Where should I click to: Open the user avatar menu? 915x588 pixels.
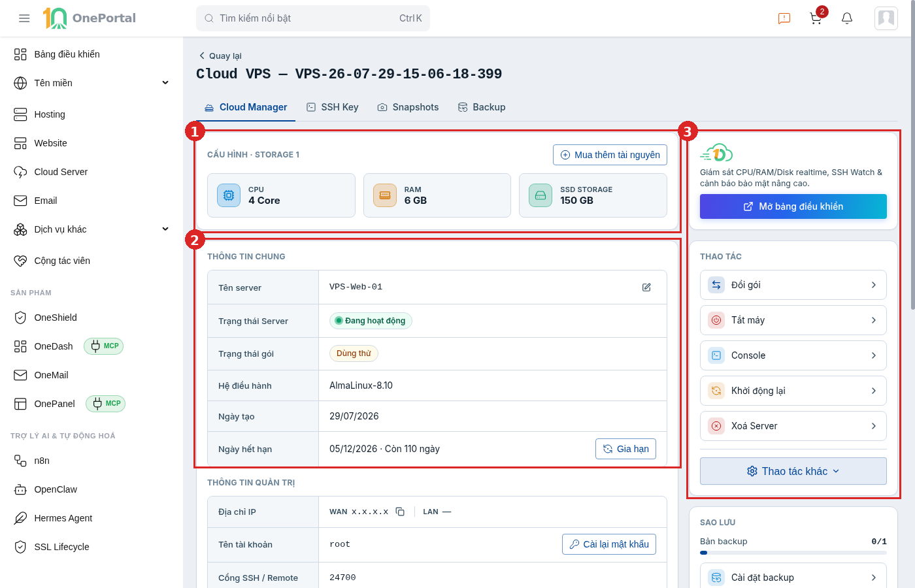tap(886, 18)
